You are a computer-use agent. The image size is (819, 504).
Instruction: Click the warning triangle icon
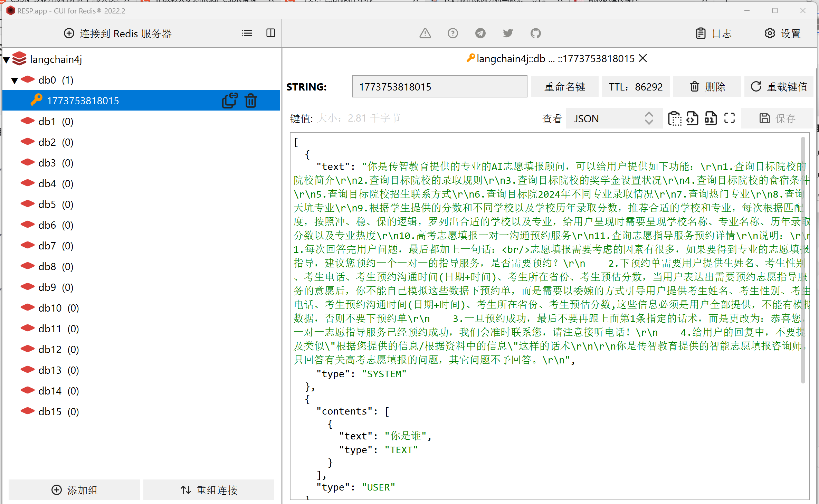coord(425,33)
